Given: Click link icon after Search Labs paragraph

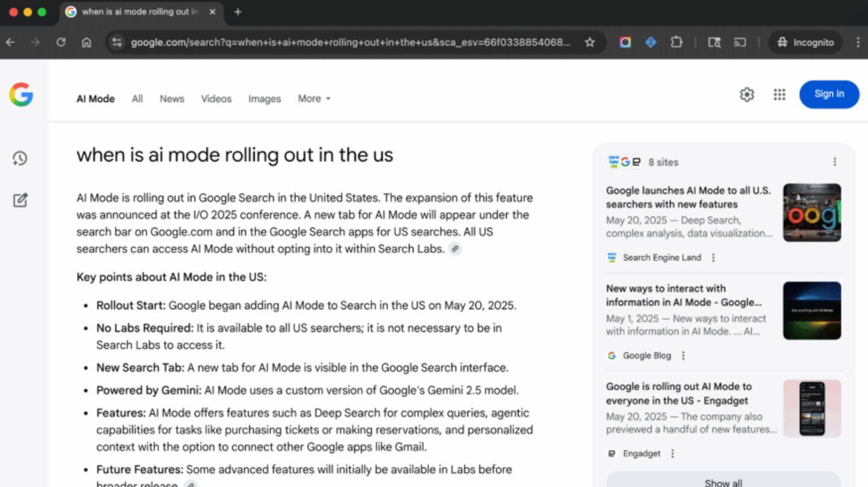Looking at the screenshot, I should (455, 249).
